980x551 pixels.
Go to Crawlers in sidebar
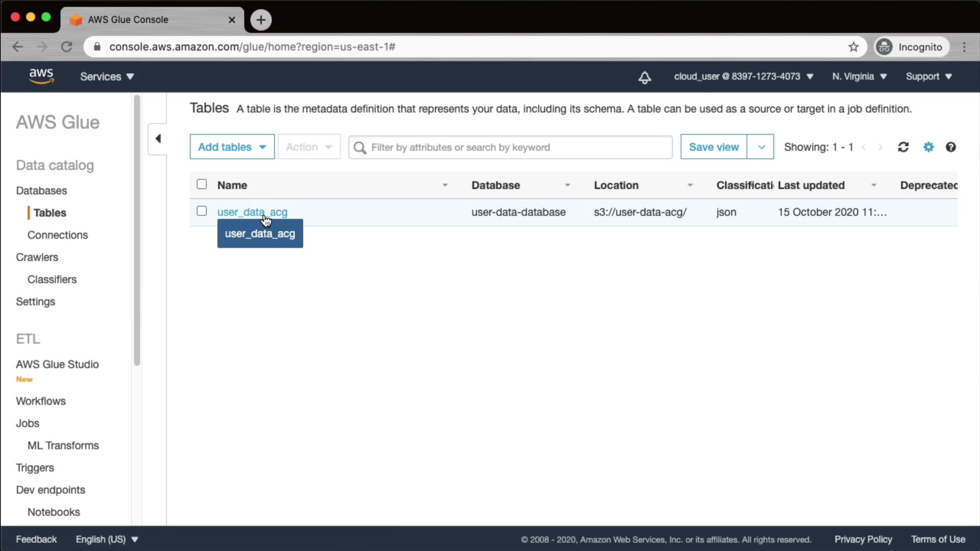37,257
